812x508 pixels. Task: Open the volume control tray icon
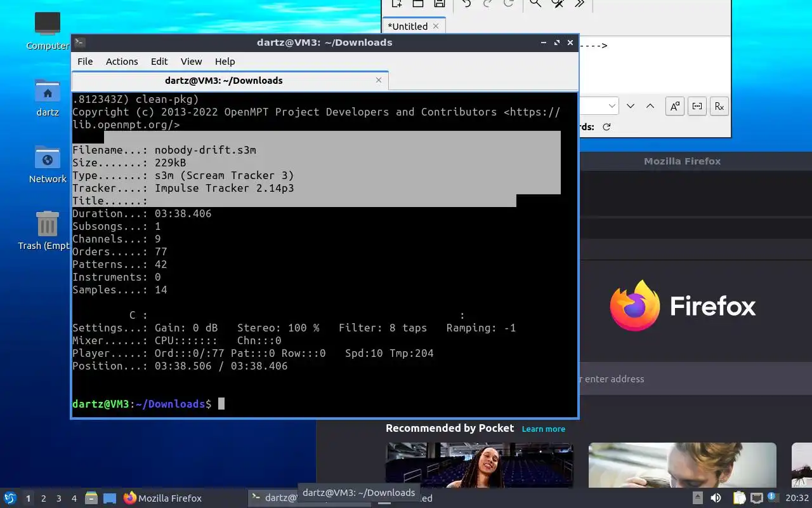tap(716, 498)
